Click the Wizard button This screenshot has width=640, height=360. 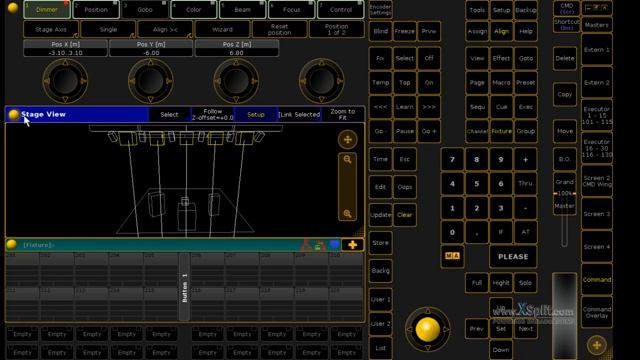point(222,29)
